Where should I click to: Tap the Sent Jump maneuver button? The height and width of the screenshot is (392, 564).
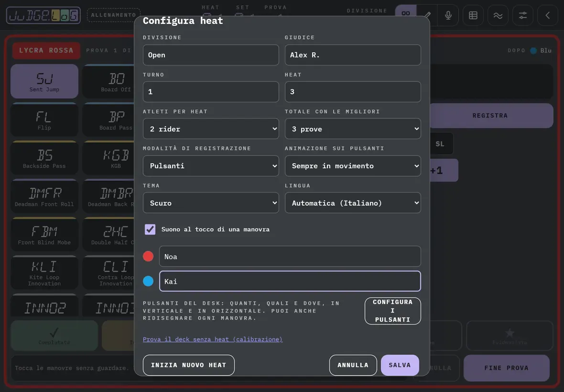tap(44, 81)
